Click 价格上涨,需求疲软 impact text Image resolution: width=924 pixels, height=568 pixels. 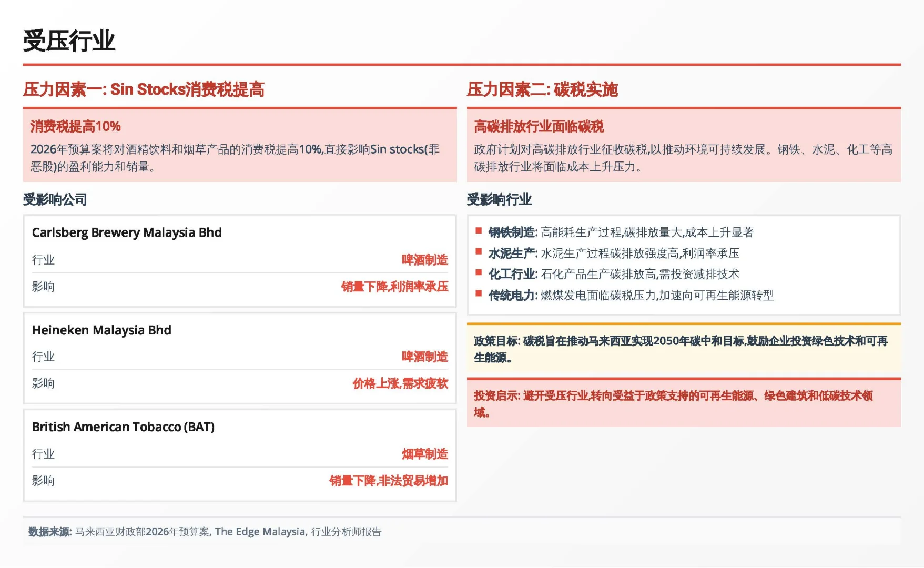point(401,383)
